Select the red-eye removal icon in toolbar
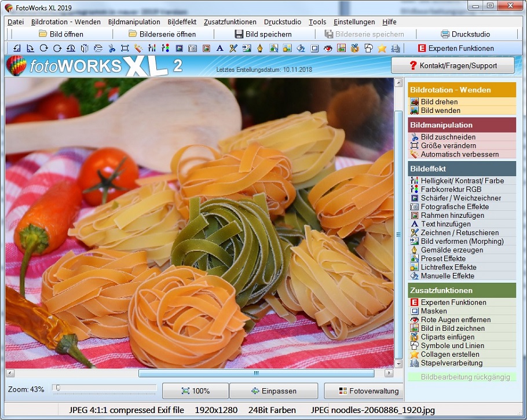Viewport: 527px width, 420px height. [x=328, y=49]
